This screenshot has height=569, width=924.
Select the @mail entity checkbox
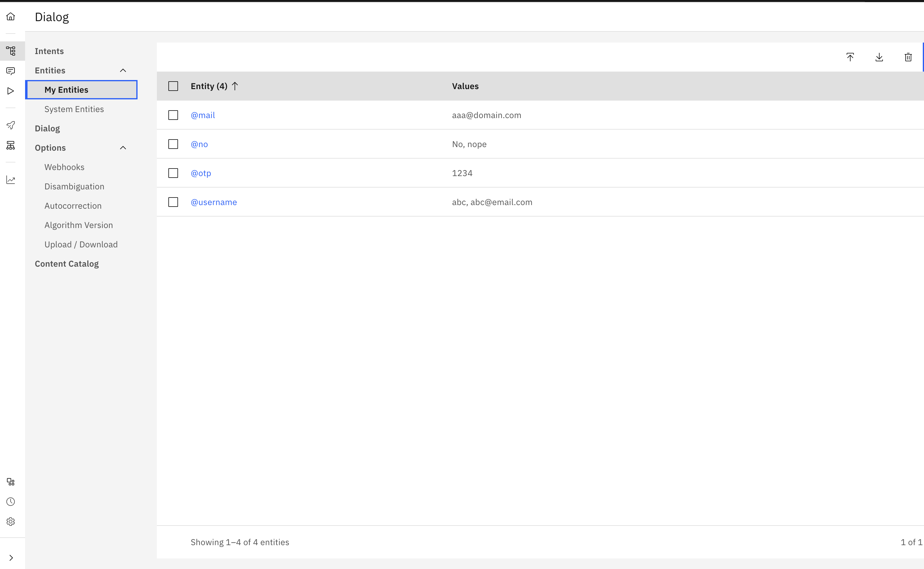tap(173, 115)
